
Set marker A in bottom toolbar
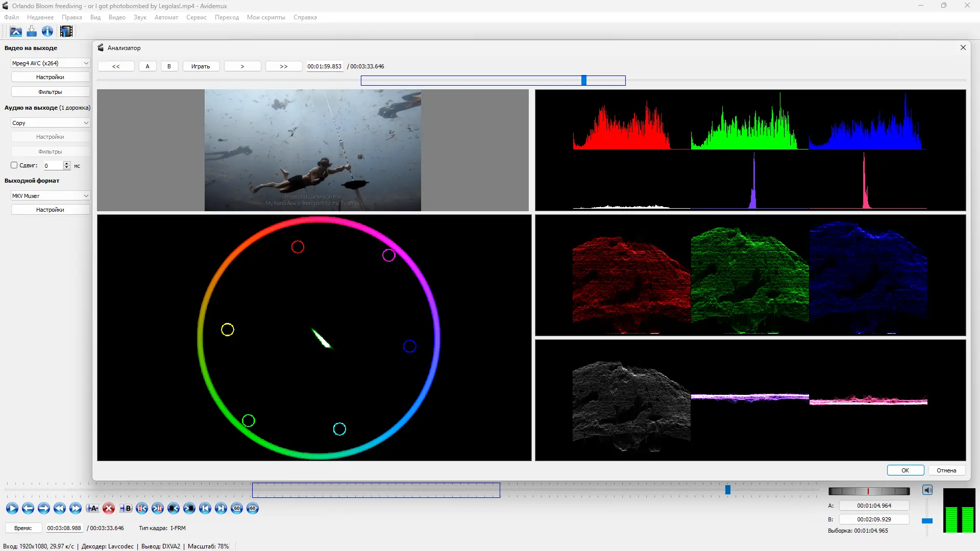tap(92, 508)
